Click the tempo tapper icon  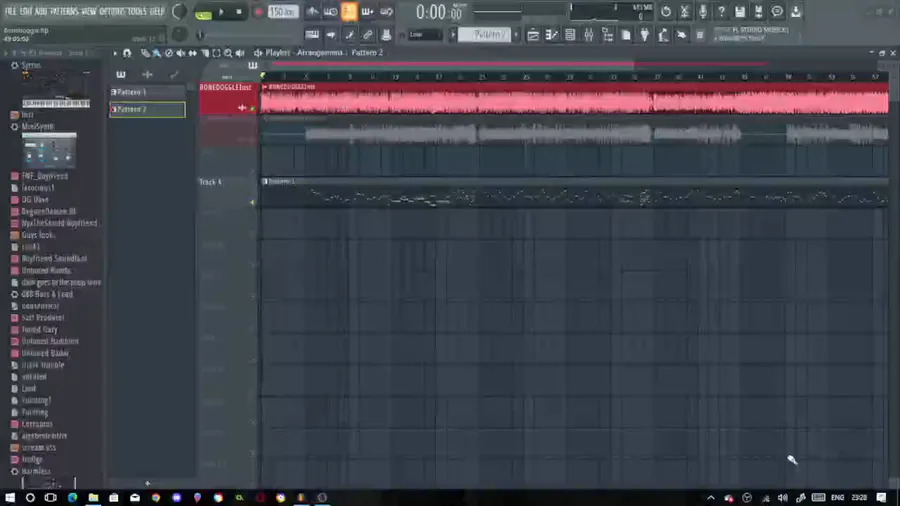(x=663, y=35)
